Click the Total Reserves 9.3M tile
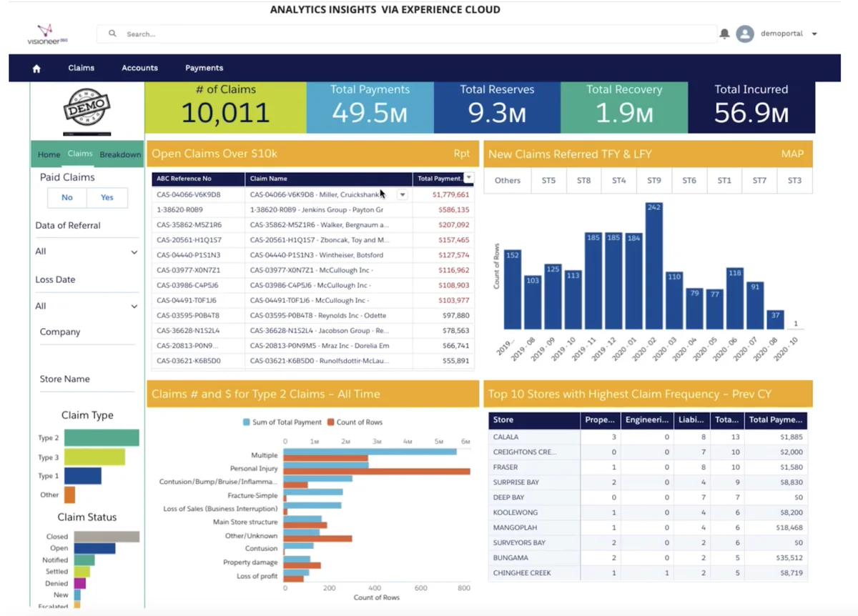 pyautogui.click(x=497, y=107)
